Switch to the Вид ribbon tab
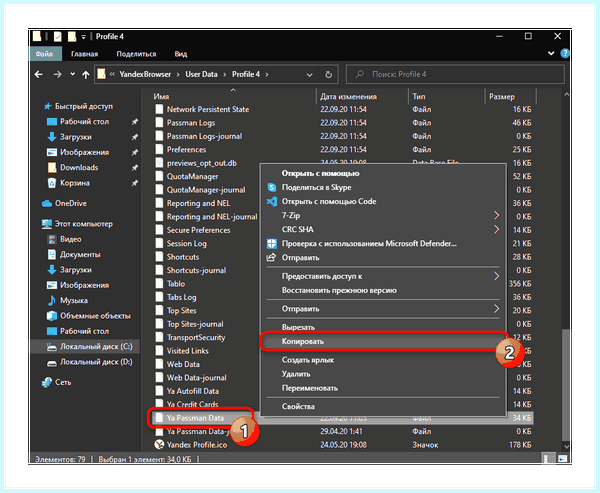 [x=181, y=54]
